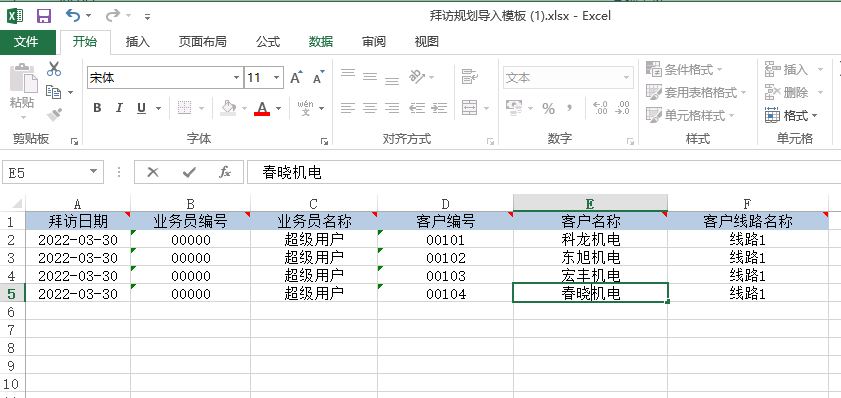Click the 插入 cells button
Viewport: 841px width, 398px height.
point(787,69)
